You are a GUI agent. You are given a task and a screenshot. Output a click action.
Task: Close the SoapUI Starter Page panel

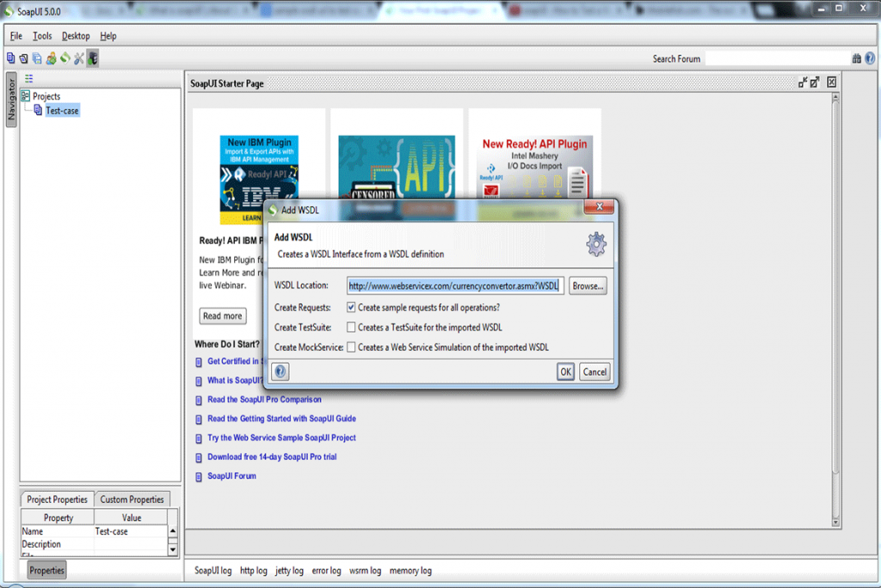(832, 83)
